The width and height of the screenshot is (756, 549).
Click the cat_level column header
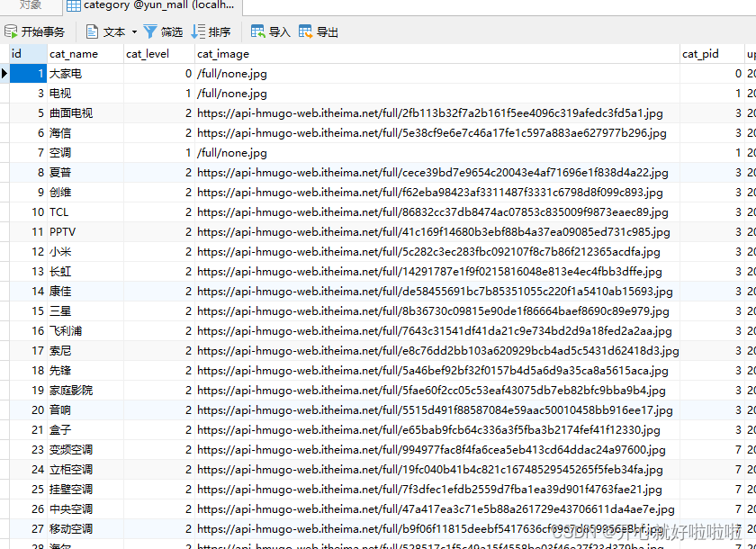click(x=159, y=53)
